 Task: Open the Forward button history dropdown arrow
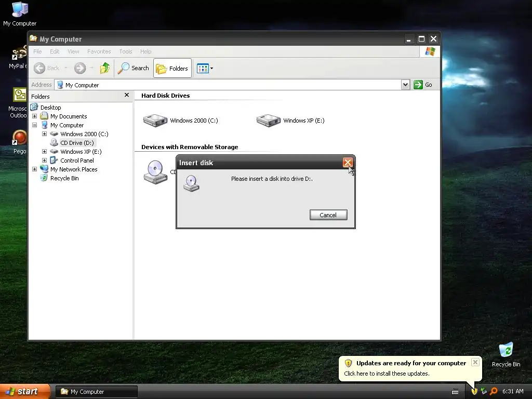click(x=91, y=68)
